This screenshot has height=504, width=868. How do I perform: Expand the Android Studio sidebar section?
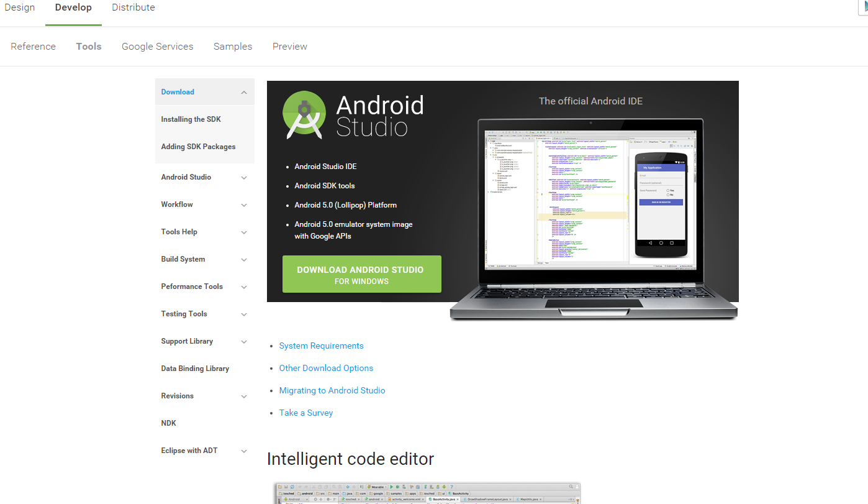(x=244, y=178)
